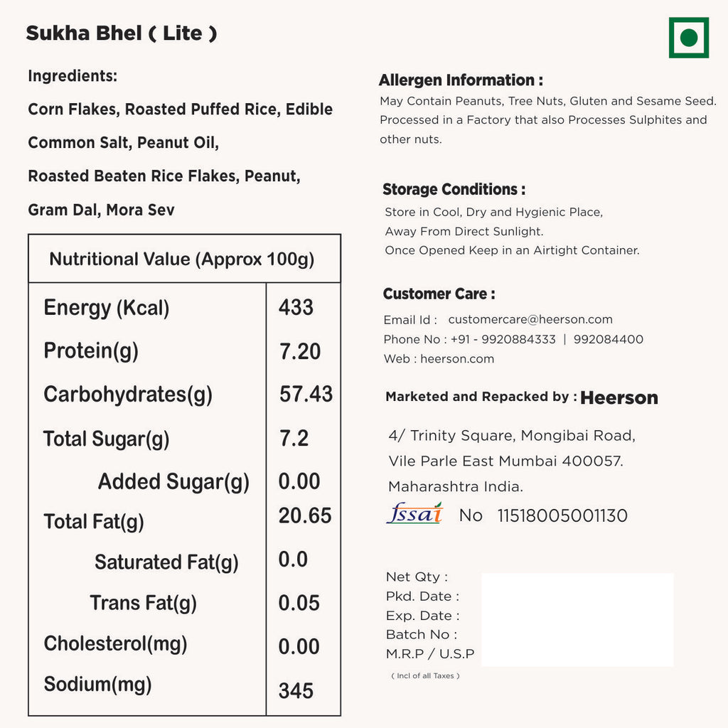This screenshot has width=728, height=728.
Task: Click the Heerson brand name
Action: (619, 398)
